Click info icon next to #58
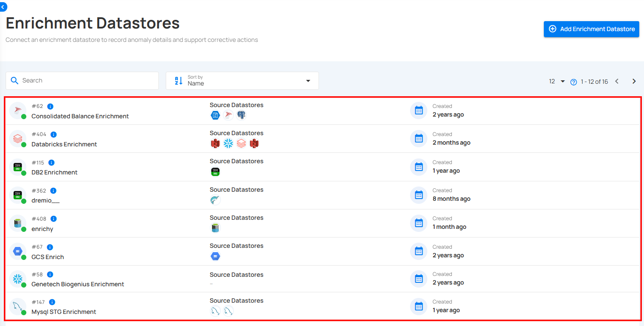The image size is (644, 326). pyautogui.click(x=50, y=274)
